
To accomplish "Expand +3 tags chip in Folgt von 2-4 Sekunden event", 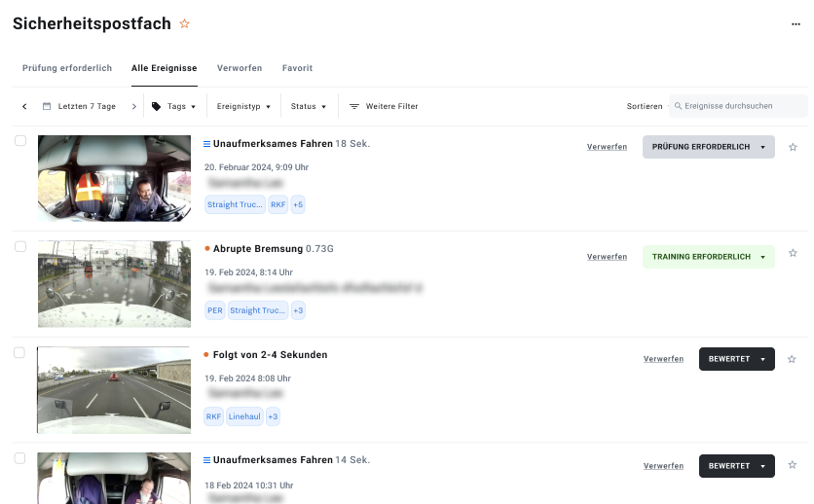I will 273,416.
